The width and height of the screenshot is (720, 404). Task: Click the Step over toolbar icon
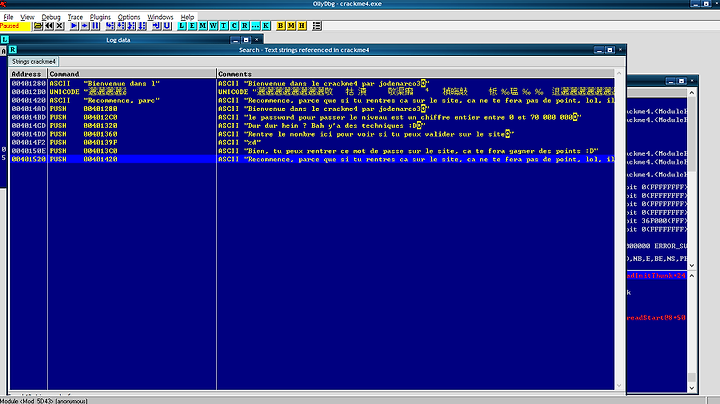click(x=121, y=26)
